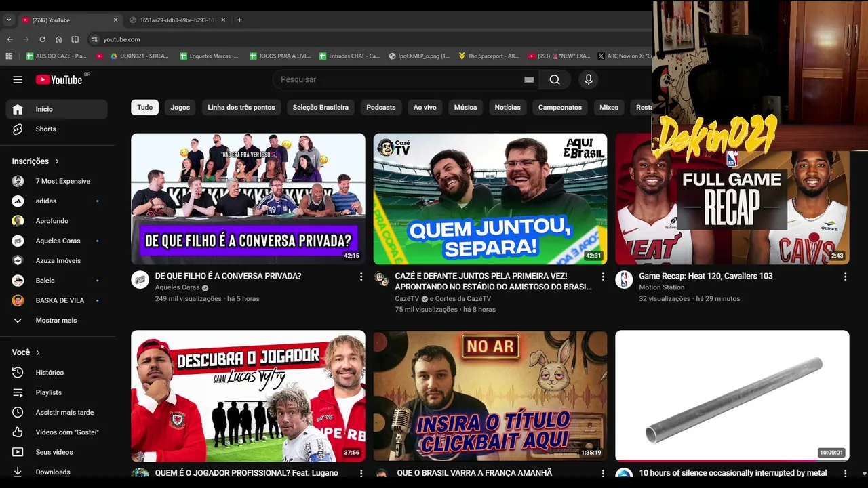Open the adidas subscription

pos(57,201)
